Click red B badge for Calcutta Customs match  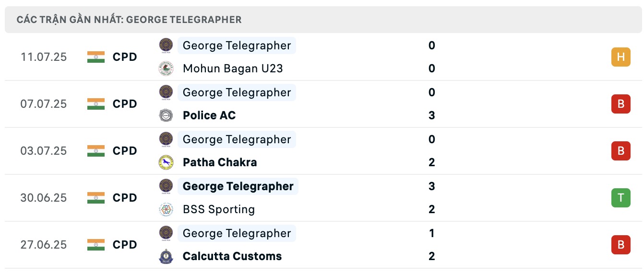[620, 245]
